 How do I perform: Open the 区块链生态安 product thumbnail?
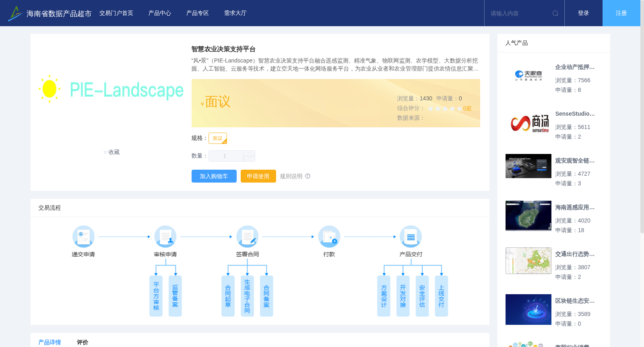(x=528, y=310)
